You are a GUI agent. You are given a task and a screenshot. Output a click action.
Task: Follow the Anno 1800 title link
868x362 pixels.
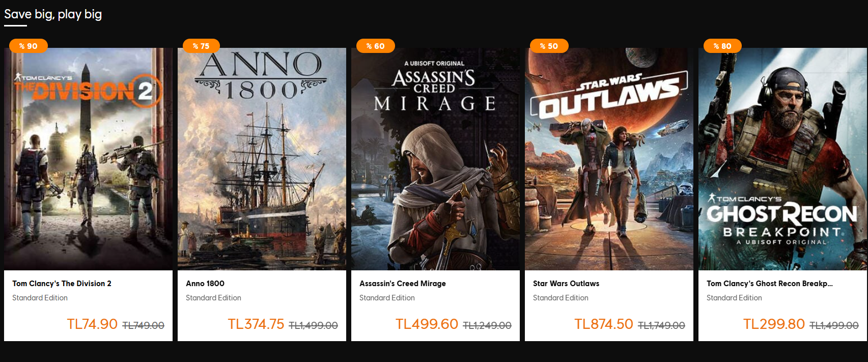point(205,284)
